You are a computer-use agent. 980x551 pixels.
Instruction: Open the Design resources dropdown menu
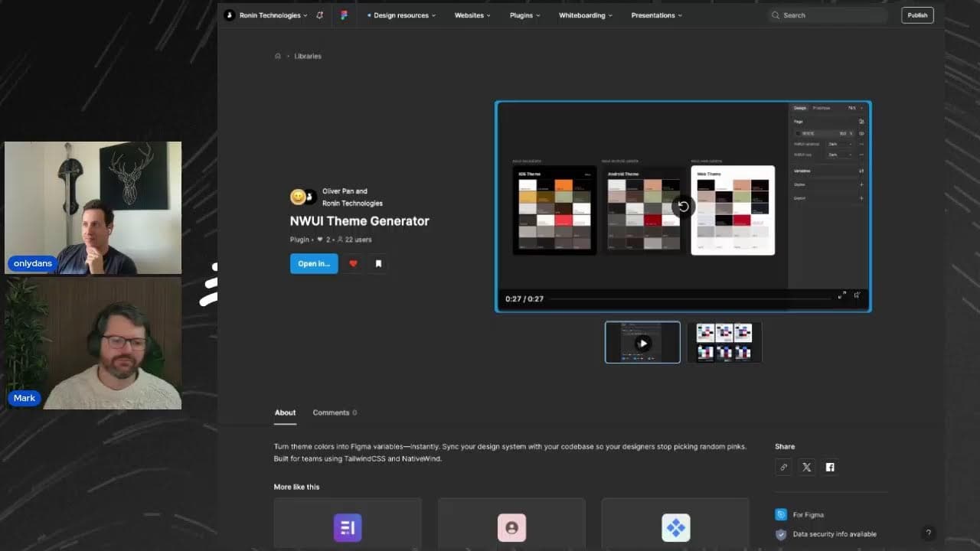pyautogui.click(x=401, y=15)
